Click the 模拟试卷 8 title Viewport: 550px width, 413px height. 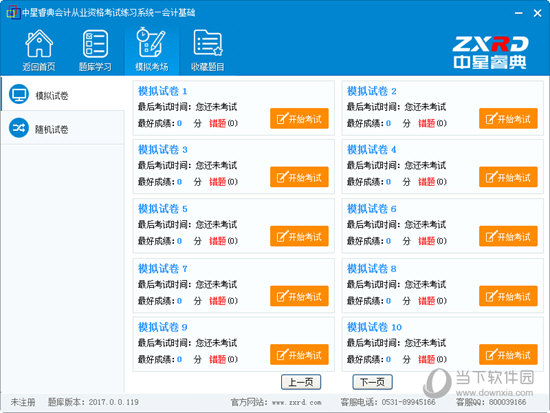click(371, 269)
